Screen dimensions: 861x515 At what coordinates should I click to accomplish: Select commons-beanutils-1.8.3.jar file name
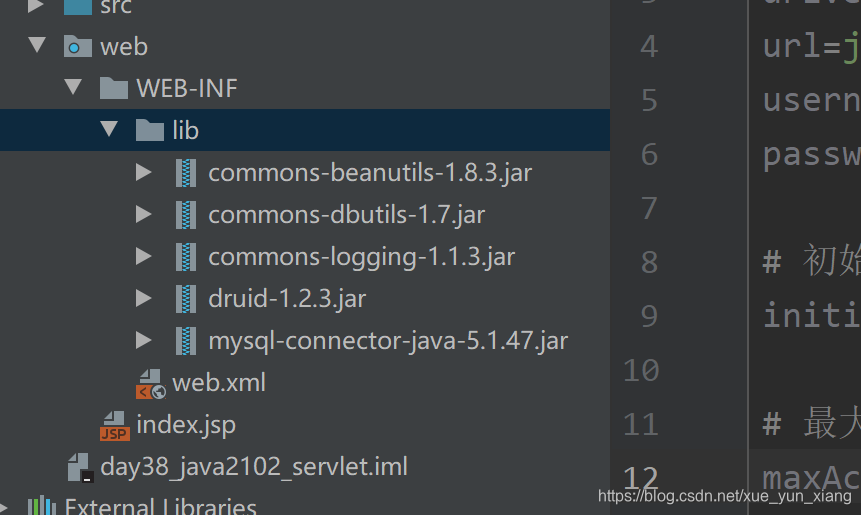[x=370, y=173]
